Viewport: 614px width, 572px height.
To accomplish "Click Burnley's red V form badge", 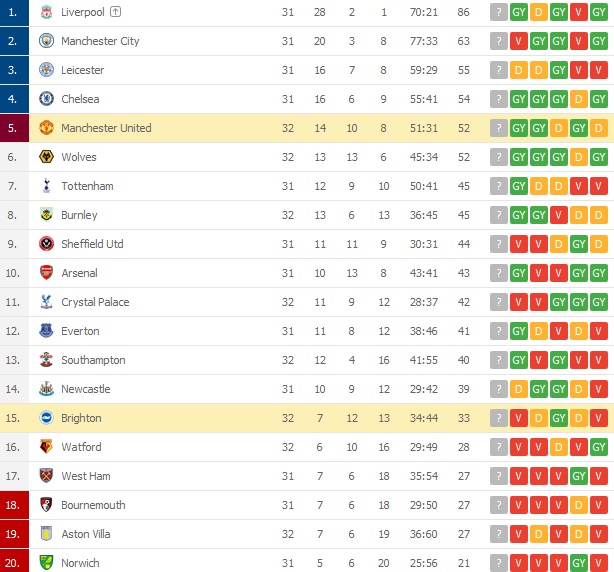I will [x=559, y=215].
